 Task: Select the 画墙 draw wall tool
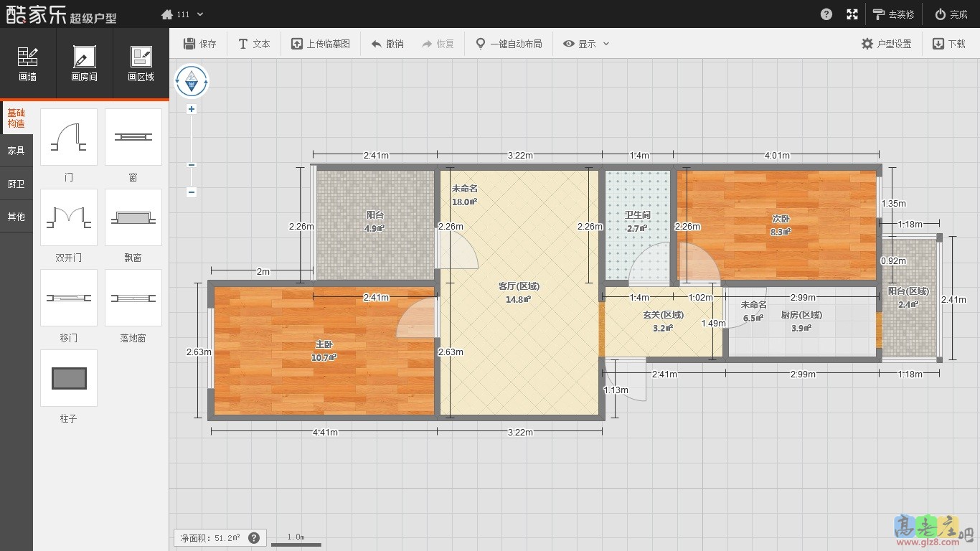click(28, 64)
